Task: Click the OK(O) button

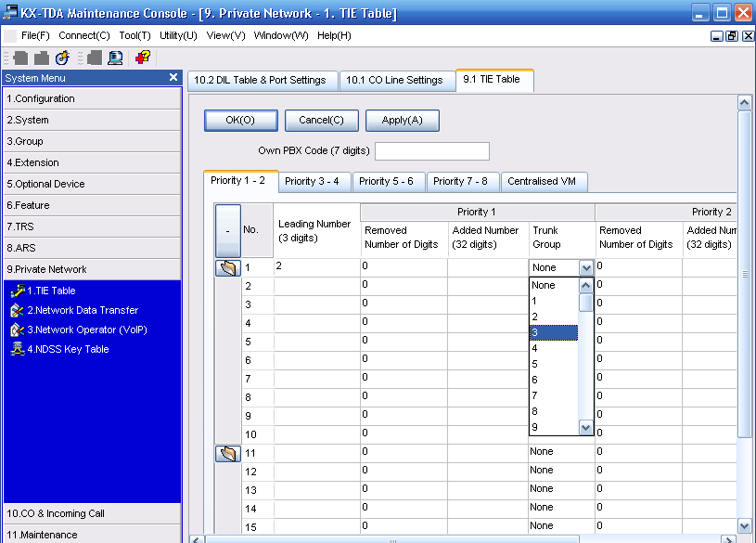Action: [240, 120]
